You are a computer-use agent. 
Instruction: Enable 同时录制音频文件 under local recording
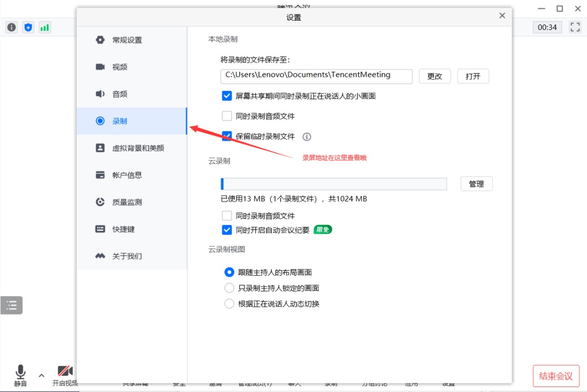(x=227, y=116)
